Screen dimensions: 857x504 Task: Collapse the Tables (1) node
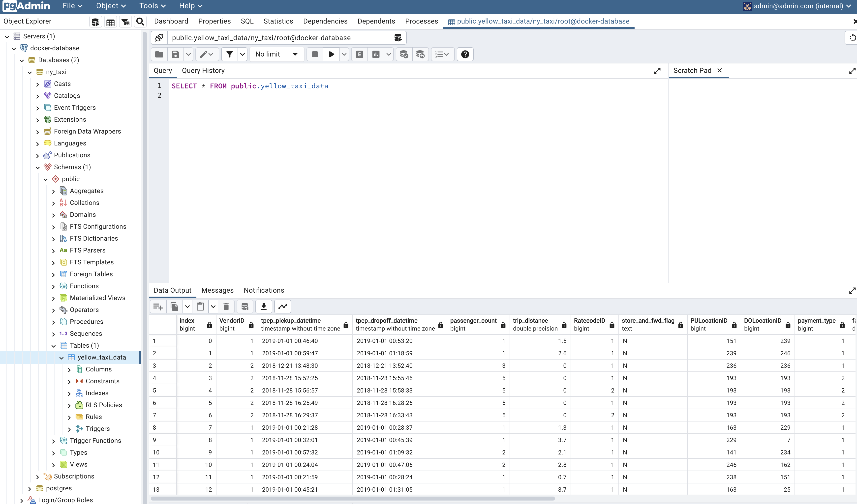tap(53, 346)
